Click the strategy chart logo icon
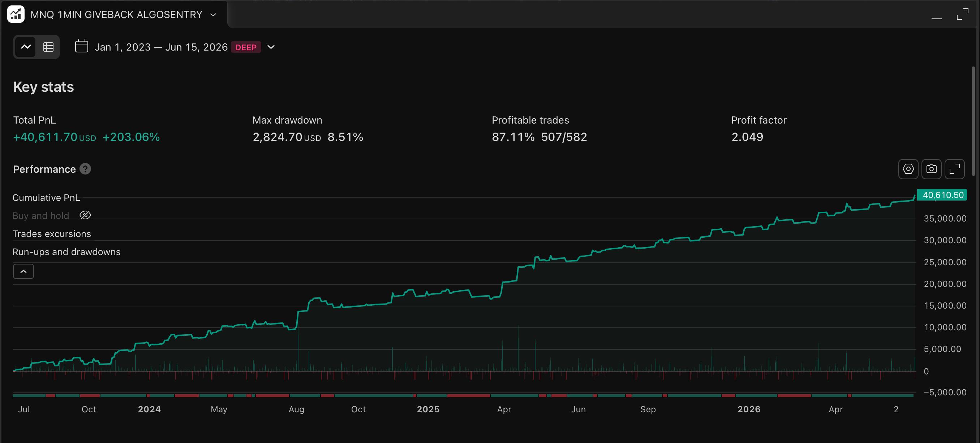This screenshot has height=443, width=980. pos(16,14)
